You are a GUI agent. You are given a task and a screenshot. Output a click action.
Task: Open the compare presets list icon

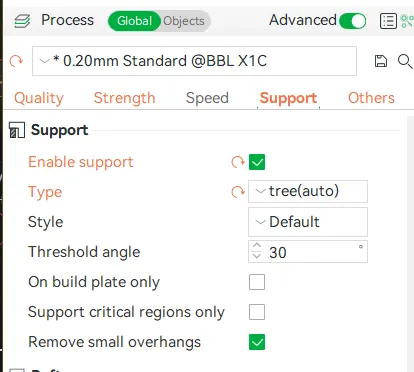pos(388,21)
